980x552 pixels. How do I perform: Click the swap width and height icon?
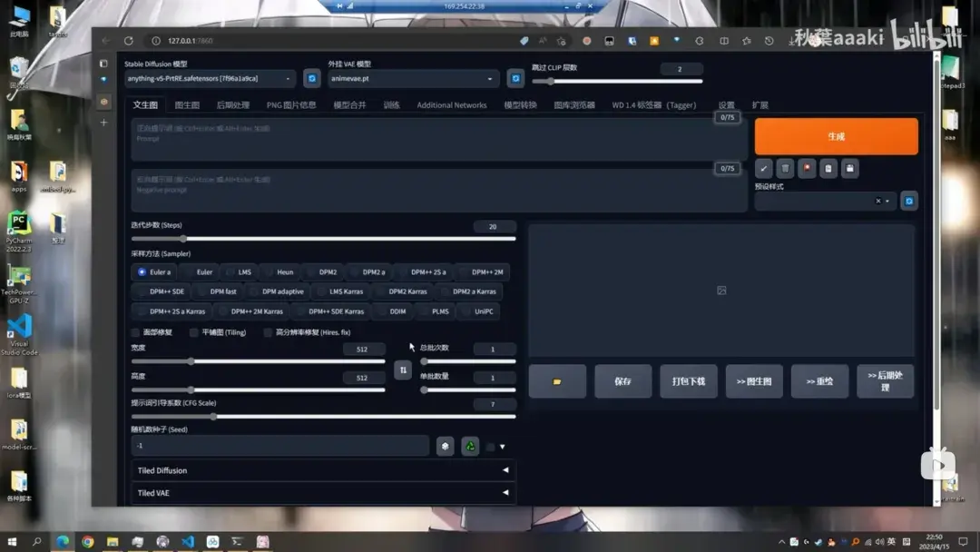(403, 370)
